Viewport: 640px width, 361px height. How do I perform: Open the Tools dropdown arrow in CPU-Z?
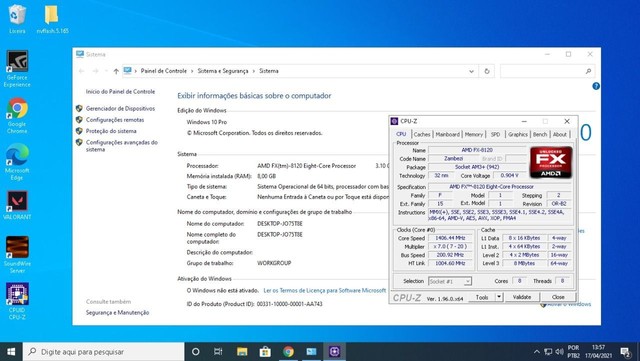(499, 297)
